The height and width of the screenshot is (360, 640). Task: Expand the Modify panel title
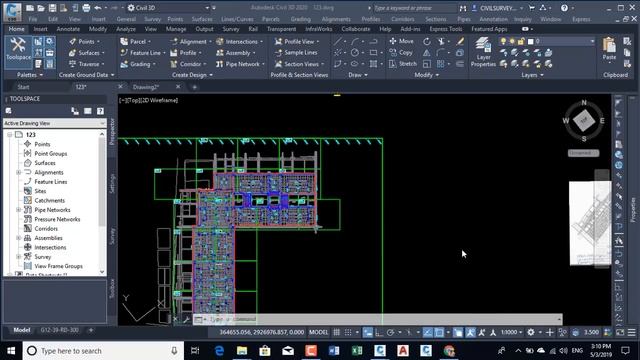(x=427, y=75)
